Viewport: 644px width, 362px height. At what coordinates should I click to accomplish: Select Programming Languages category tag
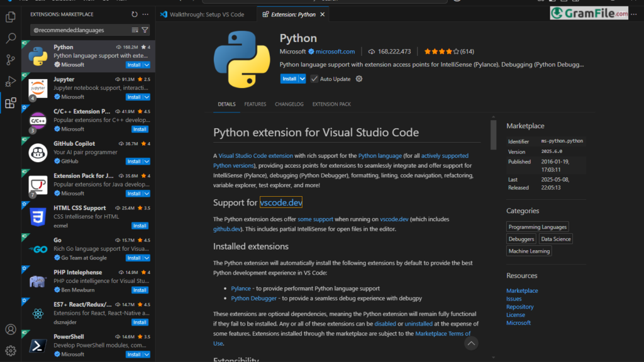pyautogui.click(x=537, y=227)
